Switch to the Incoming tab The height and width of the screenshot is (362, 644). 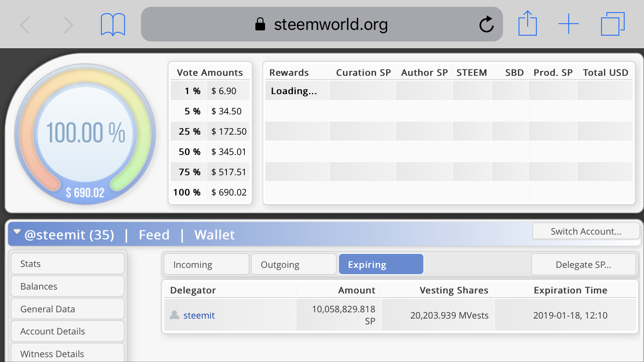[206, 265]
